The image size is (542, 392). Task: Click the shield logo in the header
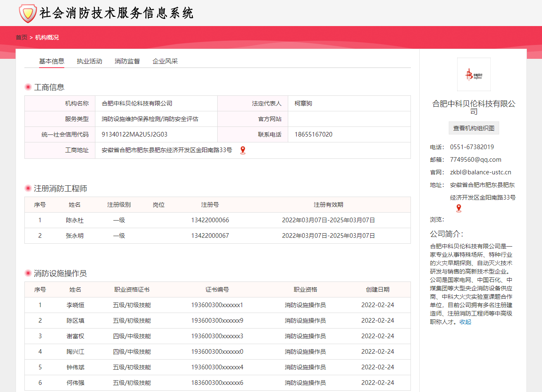(28, 13)
